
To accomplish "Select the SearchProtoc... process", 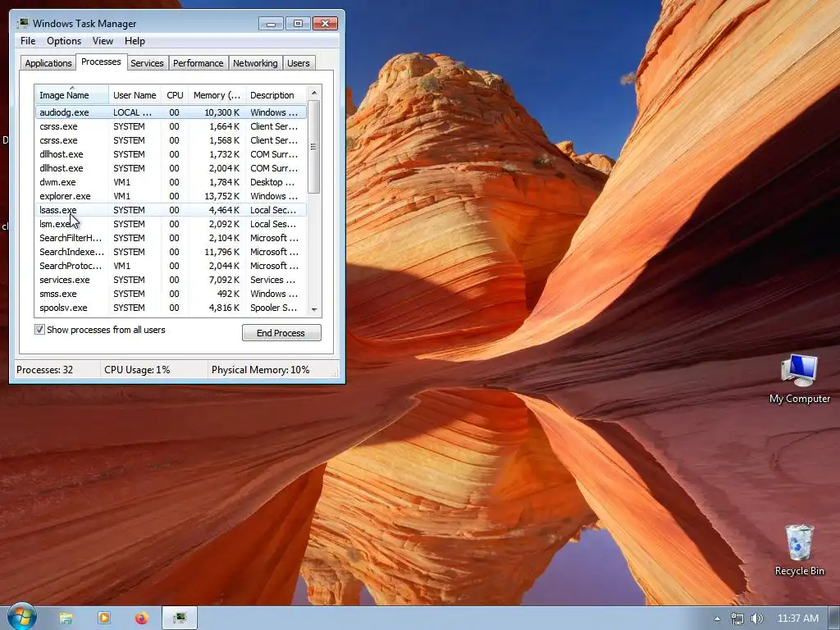I will 171,266.
